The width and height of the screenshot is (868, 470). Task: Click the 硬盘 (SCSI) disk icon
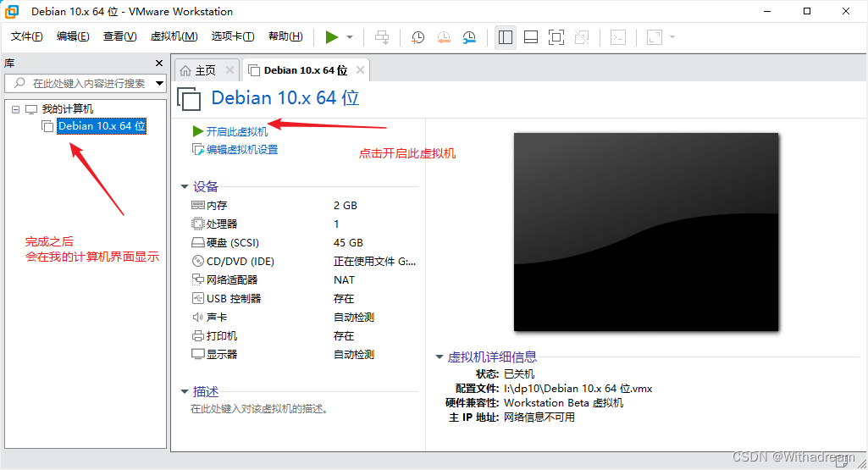[x=197, y=242]
